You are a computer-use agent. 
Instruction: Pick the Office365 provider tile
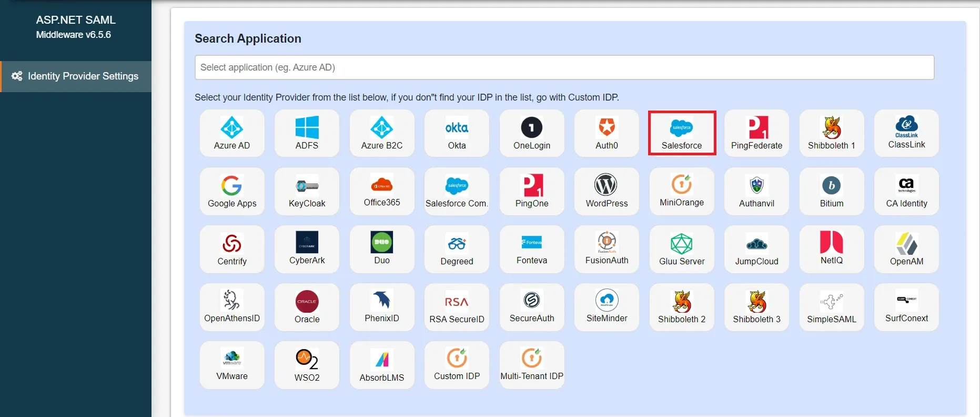click(382, 191)
